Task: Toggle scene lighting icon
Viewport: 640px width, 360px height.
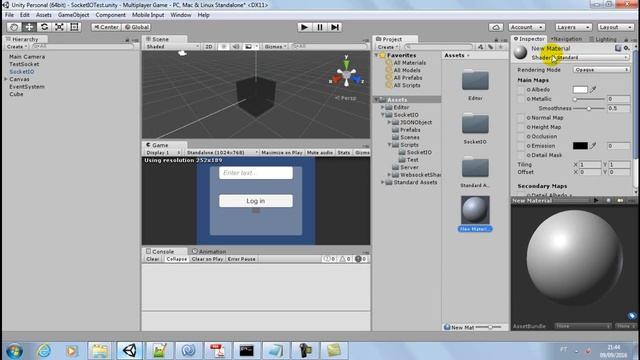Action: (x=224, y=47)
